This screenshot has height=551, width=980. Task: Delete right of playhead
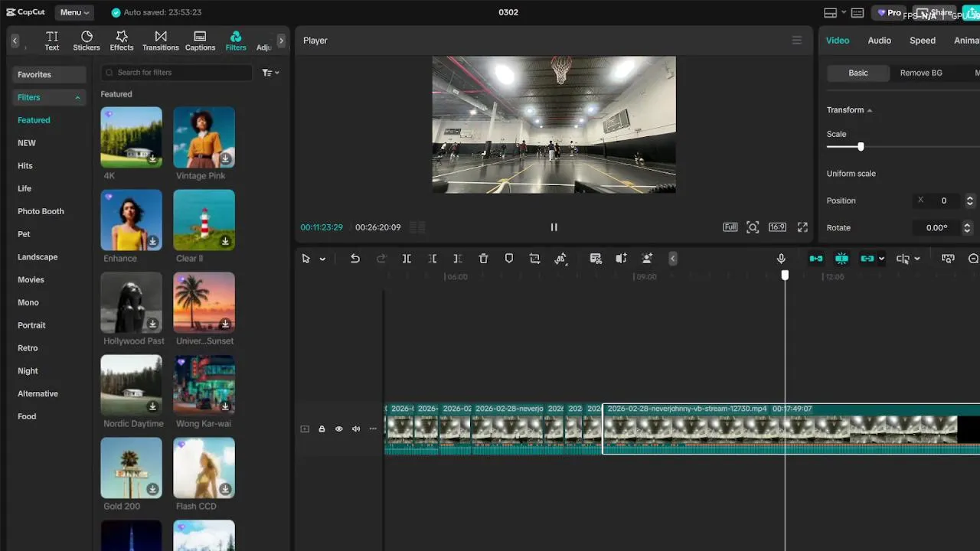457,259
